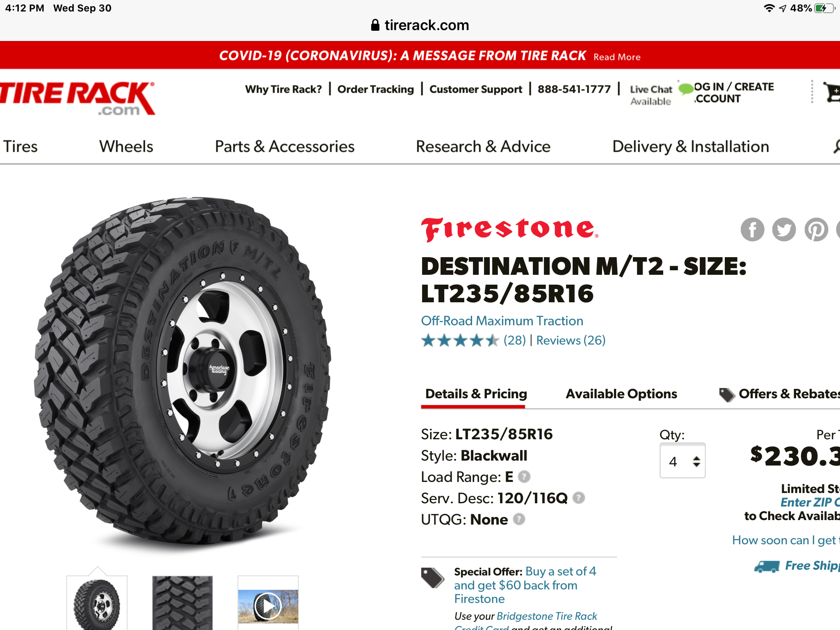Read More about COVID-19 message
The image size is (840, 630).
(617, 57)
